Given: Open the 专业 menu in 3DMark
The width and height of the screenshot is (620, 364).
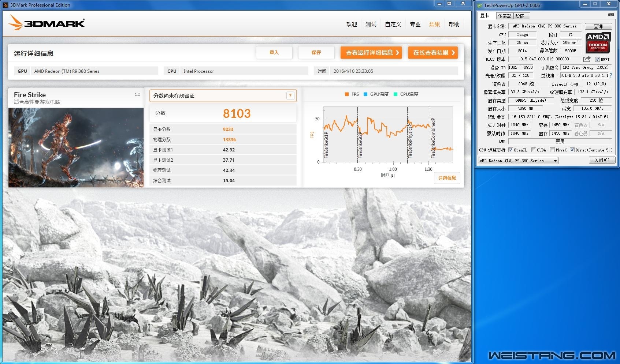Looking at the screenshot, I should click(415, 24).
